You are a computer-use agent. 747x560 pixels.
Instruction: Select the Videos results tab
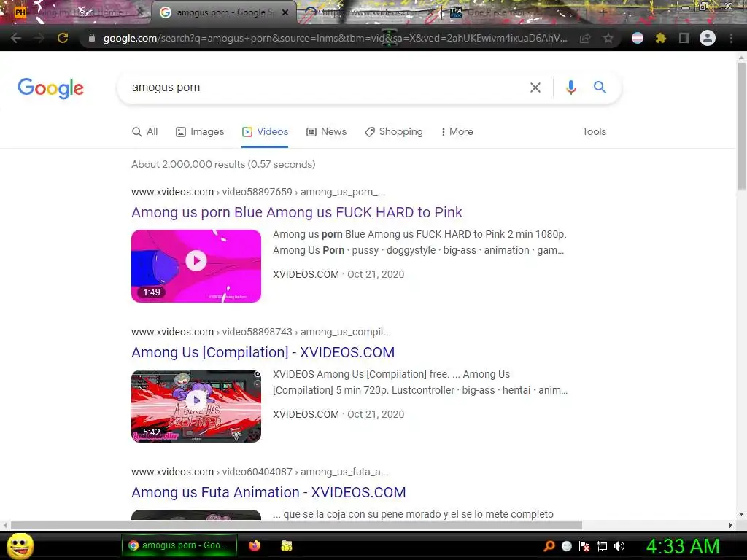(265, 132)
